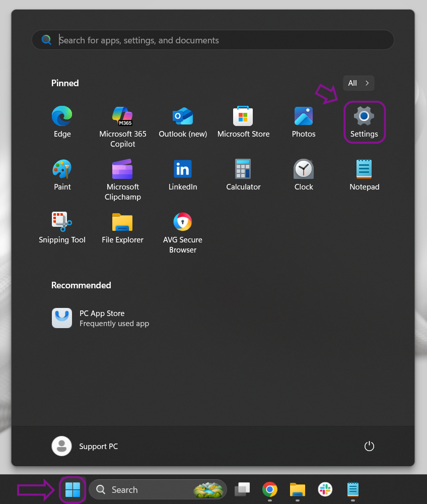427x504 pixels.
Task: Open Google Chrome from the taskbar
Action: tap(270, 490)
